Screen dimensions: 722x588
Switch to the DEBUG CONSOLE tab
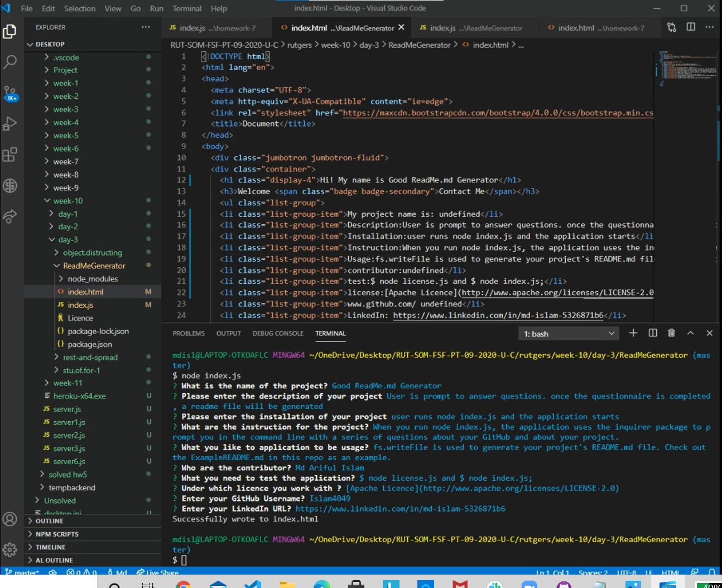(278, 333)
